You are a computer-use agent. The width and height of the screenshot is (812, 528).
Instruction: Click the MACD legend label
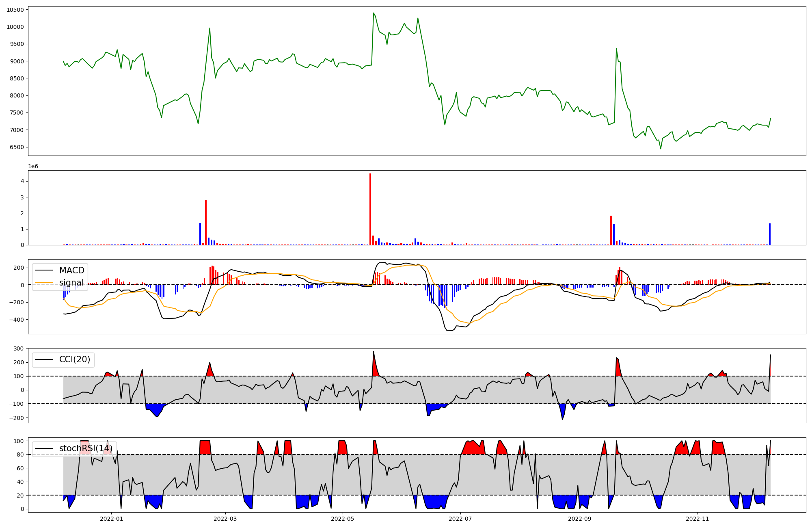[71, 270]
